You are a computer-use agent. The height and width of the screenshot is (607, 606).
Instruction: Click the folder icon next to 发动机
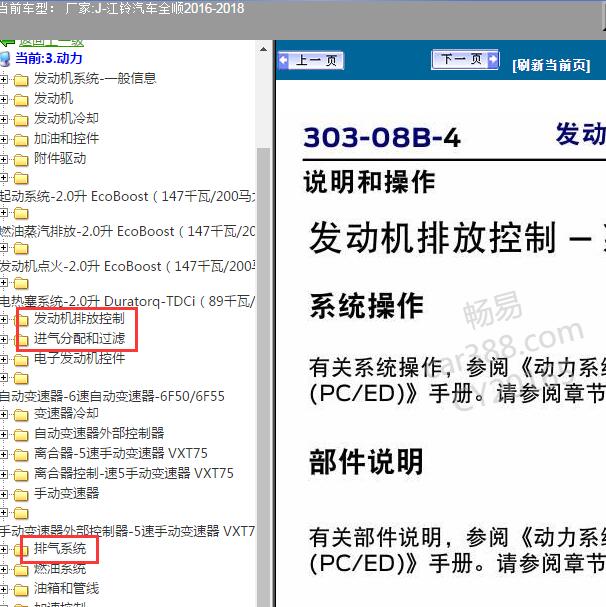[x=21, y=100]
